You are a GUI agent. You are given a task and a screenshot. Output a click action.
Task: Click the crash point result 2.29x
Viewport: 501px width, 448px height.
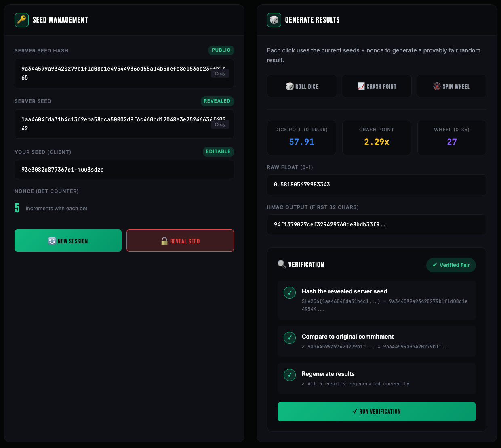coord(377,142)
